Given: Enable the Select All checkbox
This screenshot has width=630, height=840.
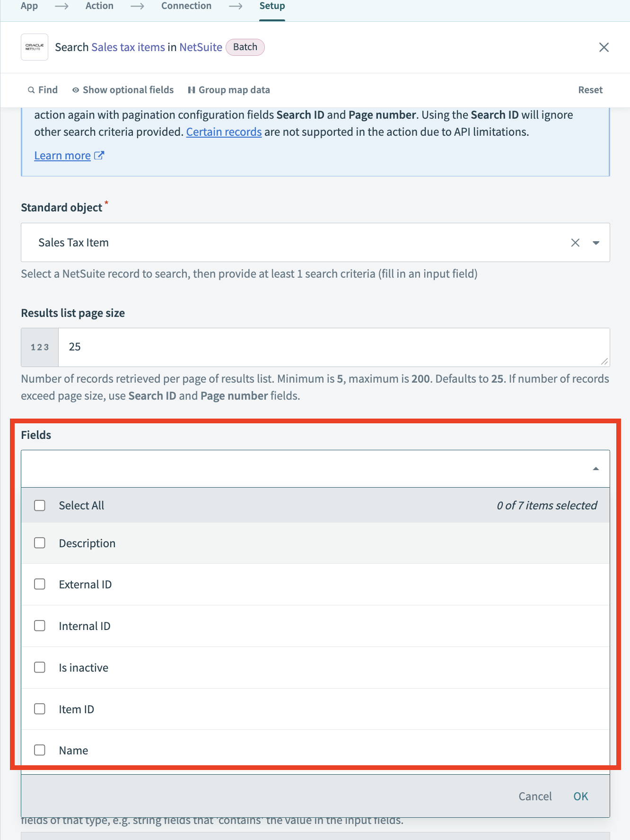Looking at the screenshot, I should coord(40,505).
